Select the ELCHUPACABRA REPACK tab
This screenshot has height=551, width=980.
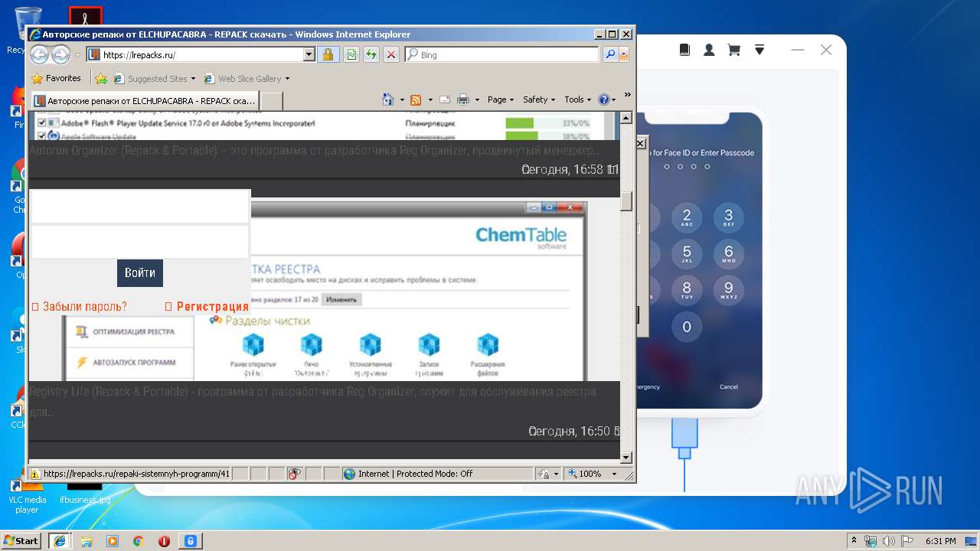(x=145, y=101)
